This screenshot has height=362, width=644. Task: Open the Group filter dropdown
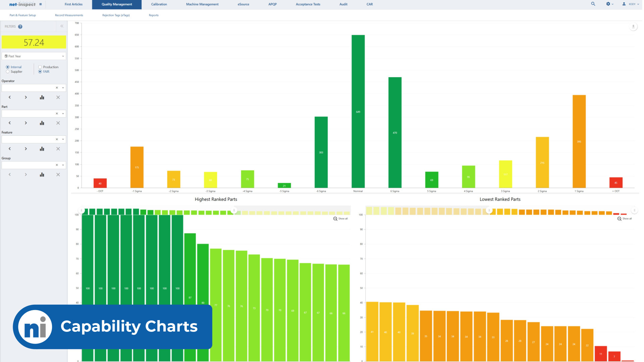(x=62, y=165)
